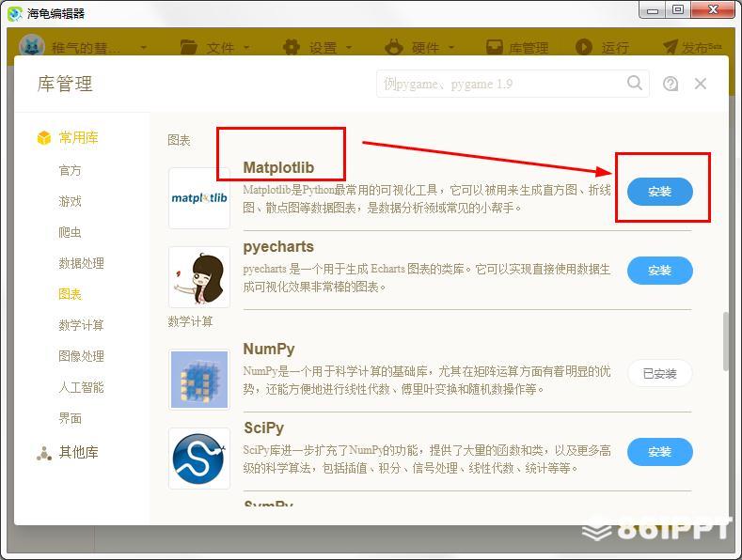The width and height of the screenshot is (742, 560).
Task: Click the 运行 play icon in toolbar
Action: [583, 47]
